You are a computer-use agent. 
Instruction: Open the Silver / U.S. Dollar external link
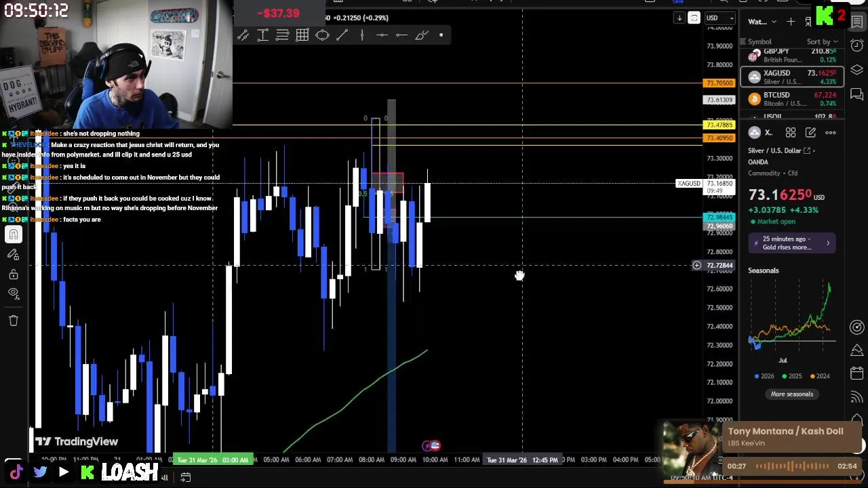[x=807, y=150]
